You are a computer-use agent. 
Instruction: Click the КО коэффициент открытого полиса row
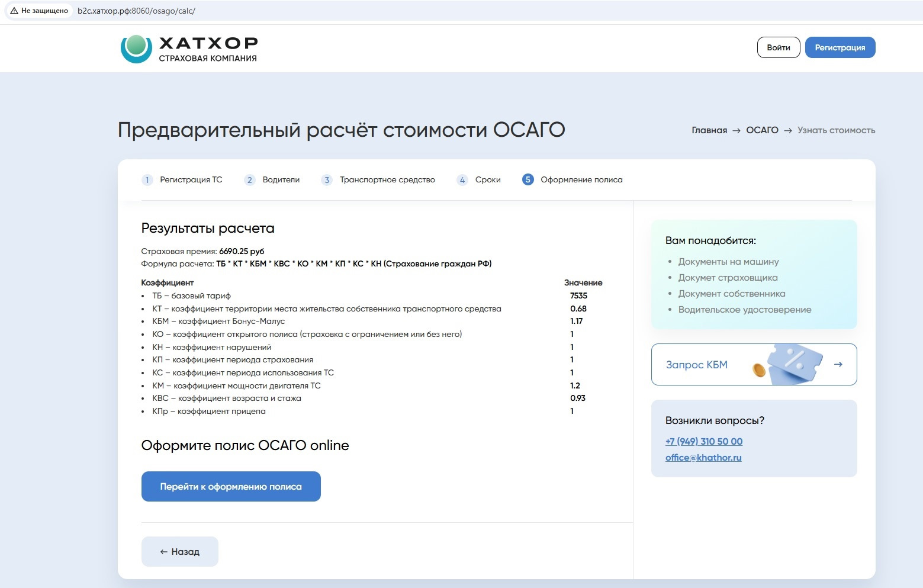pyautogui.click(x=372, y=335)
